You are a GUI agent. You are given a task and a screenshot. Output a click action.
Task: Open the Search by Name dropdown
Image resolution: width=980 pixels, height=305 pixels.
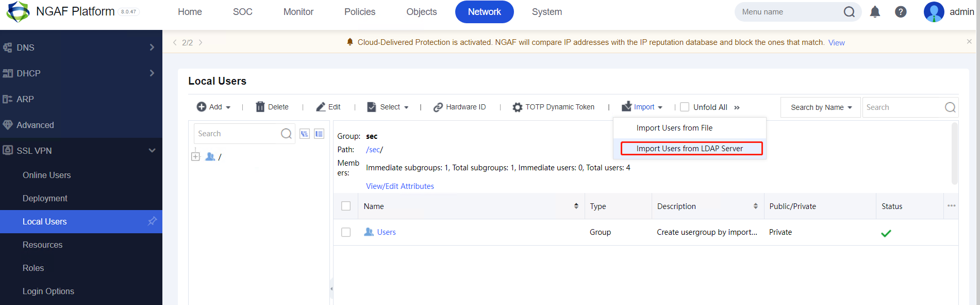[821, 107]
